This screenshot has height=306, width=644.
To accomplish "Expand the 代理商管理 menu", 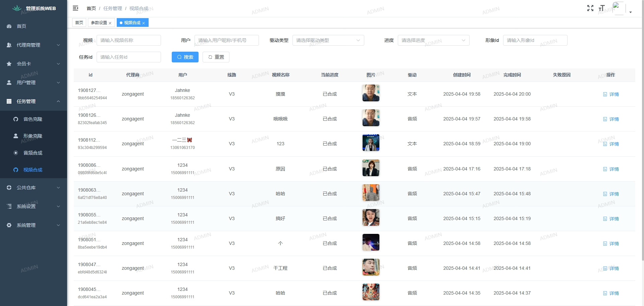I will tap(33, 45).
